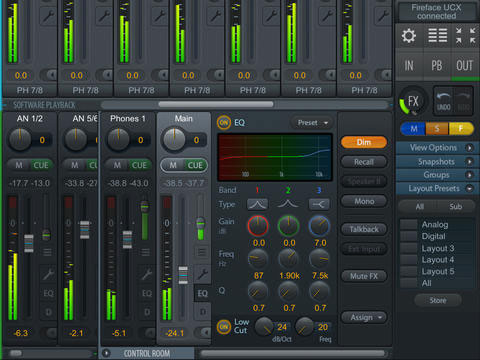Click the Band 1 Q knob
Screen dimensions: 480x360
coord(258,291)
